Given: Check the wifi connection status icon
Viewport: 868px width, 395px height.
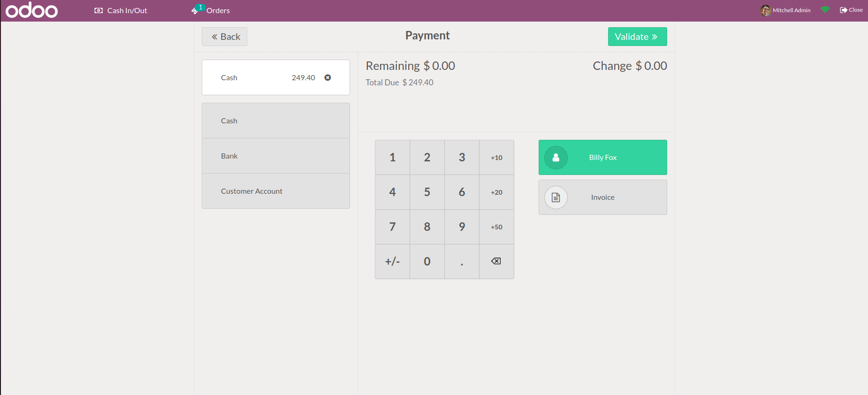Looking at the screenshot, I should pos(825,10).
